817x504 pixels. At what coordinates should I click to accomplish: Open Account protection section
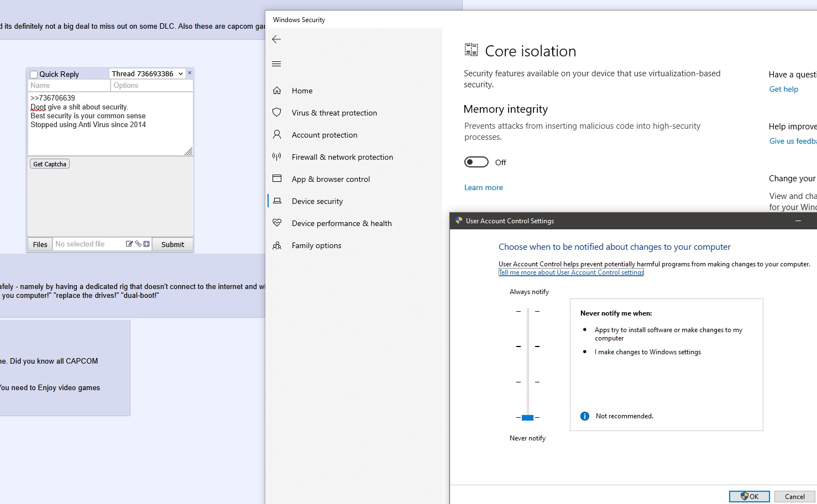click(324, 135)
